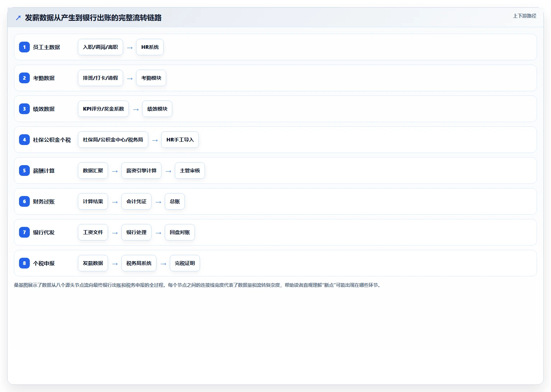
Task: Select the 银行处理 node
Action: point(136,232)
